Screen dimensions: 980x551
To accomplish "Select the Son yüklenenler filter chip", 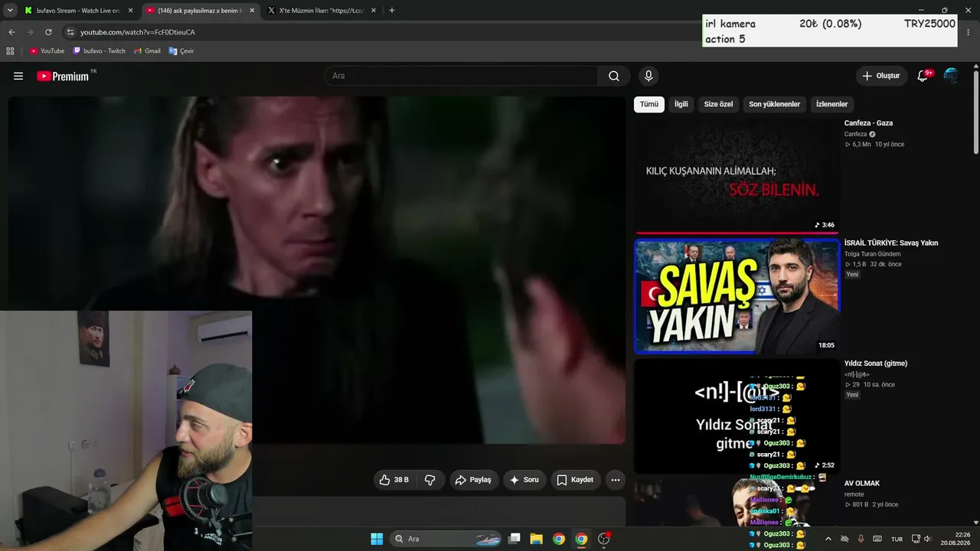I will click(774, 104).
